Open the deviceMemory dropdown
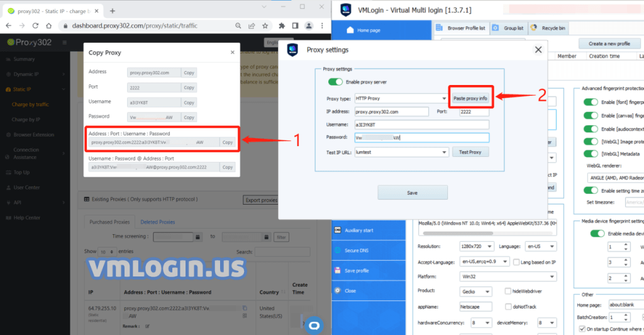This screenshot has width=644, height=335. [x=547, y=322]
